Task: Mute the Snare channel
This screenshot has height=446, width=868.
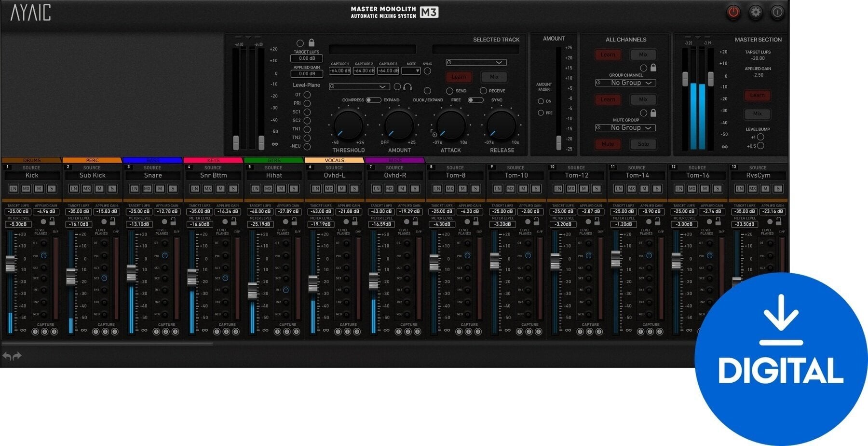Action: [160, 189]
